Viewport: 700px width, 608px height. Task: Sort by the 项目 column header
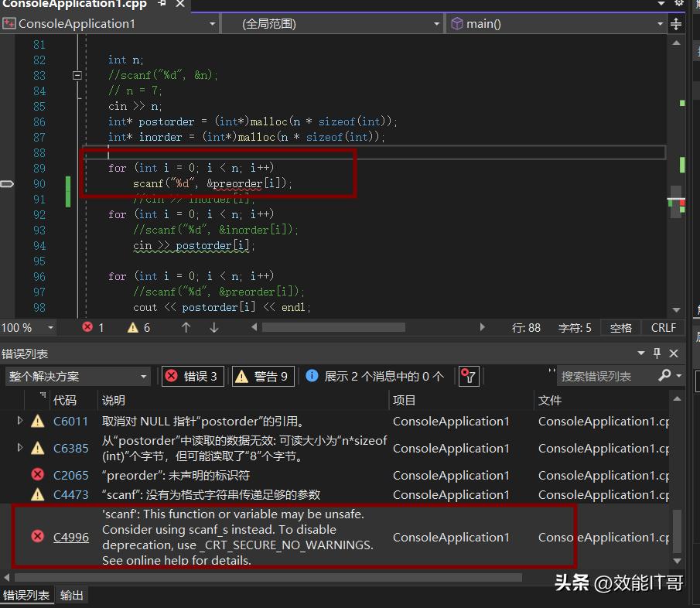coord(404,401)
